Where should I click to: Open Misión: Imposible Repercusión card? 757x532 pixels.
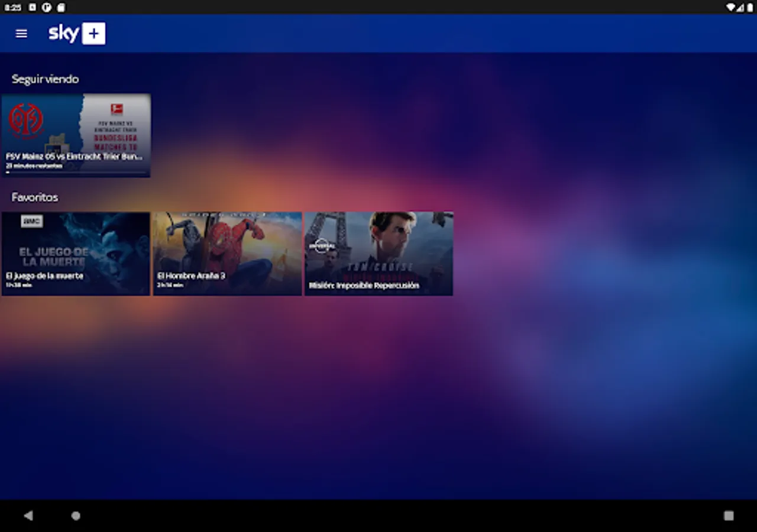(x=378, y=254)
